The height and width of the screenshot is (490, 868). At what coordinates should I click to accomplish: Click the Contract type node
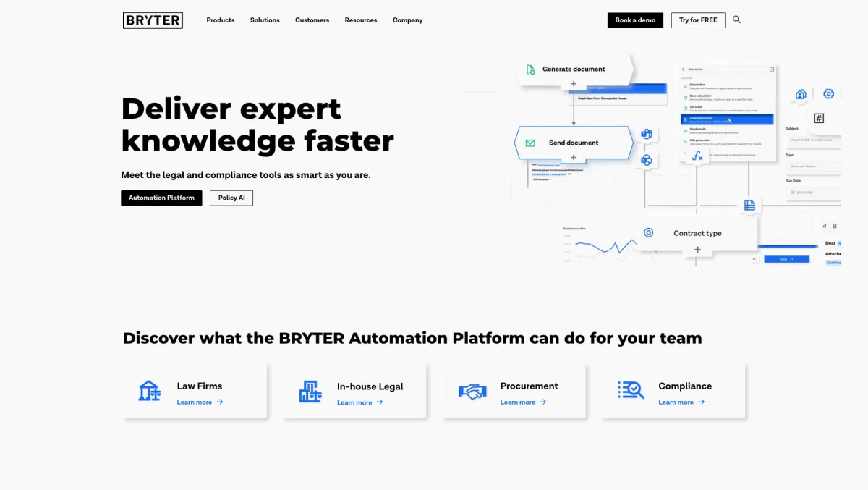(697, 233)
